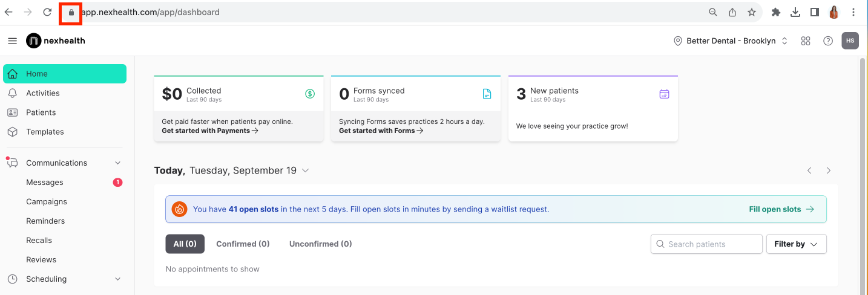Collapse the Communications section

(x=117, y=163)
